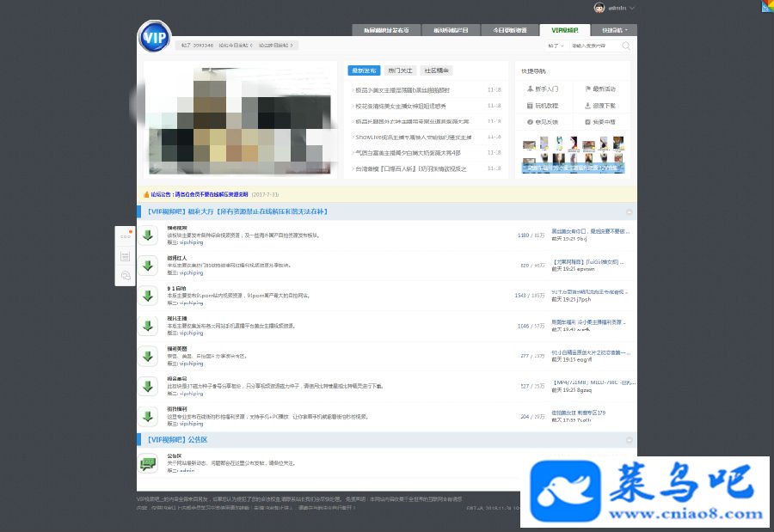Click the 意见反馈 round icon
The height and width of the screenshot is (532, 774).
click(530, 122)
